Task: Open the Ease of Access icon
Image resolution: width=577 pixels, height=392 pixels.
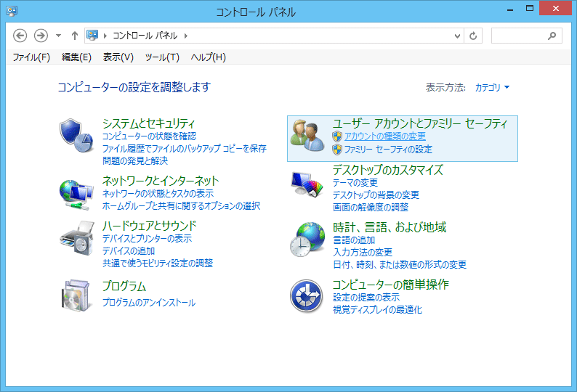Action: tap(306, 296)
